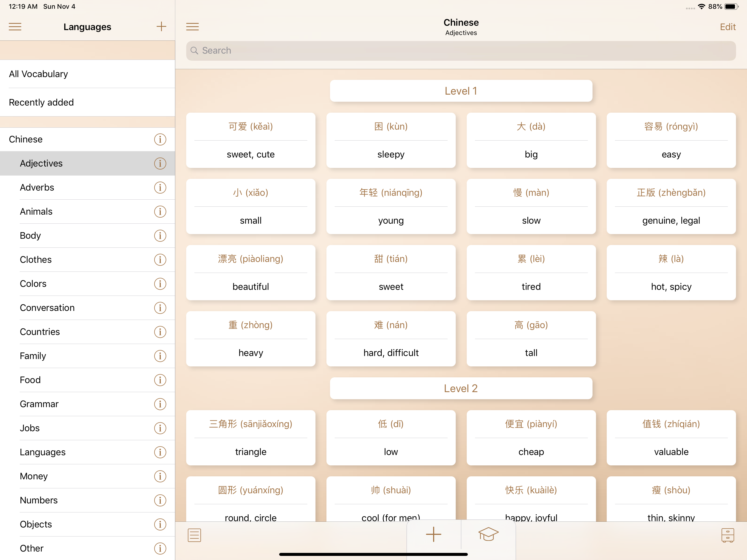Open the 大 (dà) big card

pos(531,140)
